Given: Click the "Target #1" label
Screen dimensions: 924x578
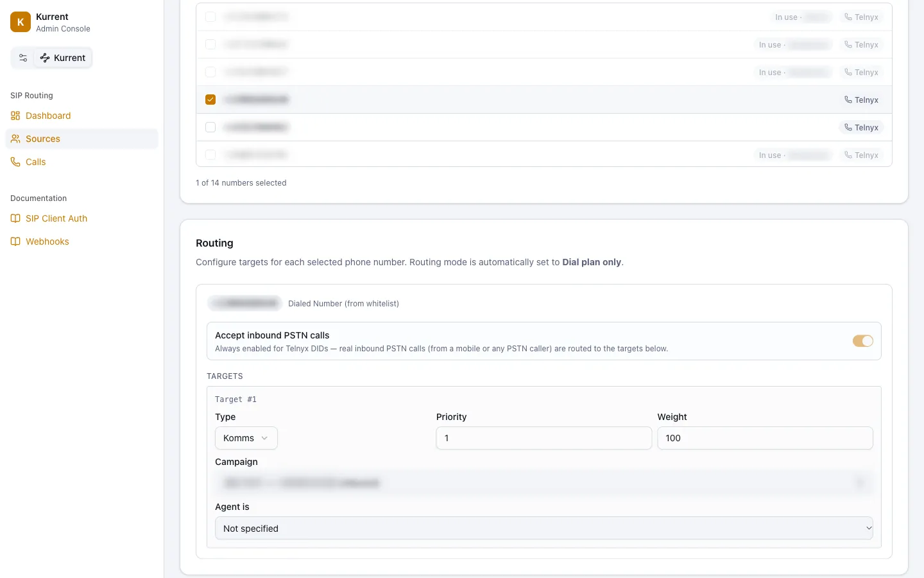Looking at the screenshot, I should (x=235, y=399).
